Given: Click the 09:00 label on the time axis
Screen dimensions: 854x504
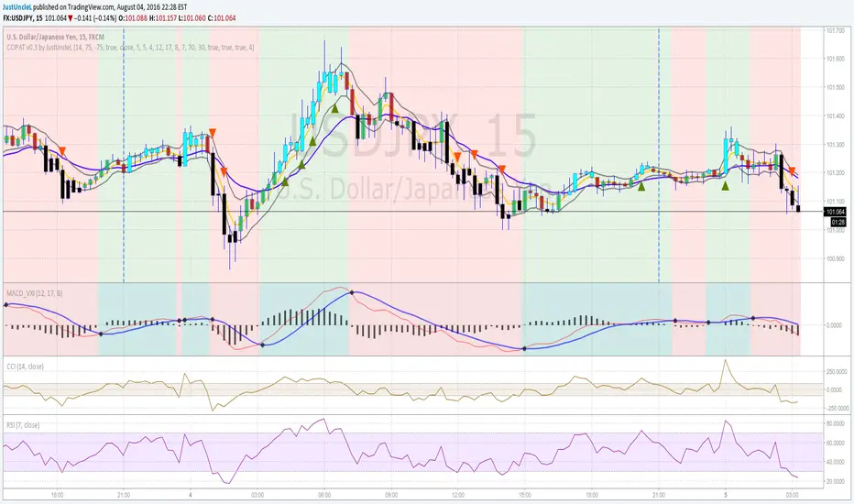Looking at the screenshot, I should tap(391, 495).
